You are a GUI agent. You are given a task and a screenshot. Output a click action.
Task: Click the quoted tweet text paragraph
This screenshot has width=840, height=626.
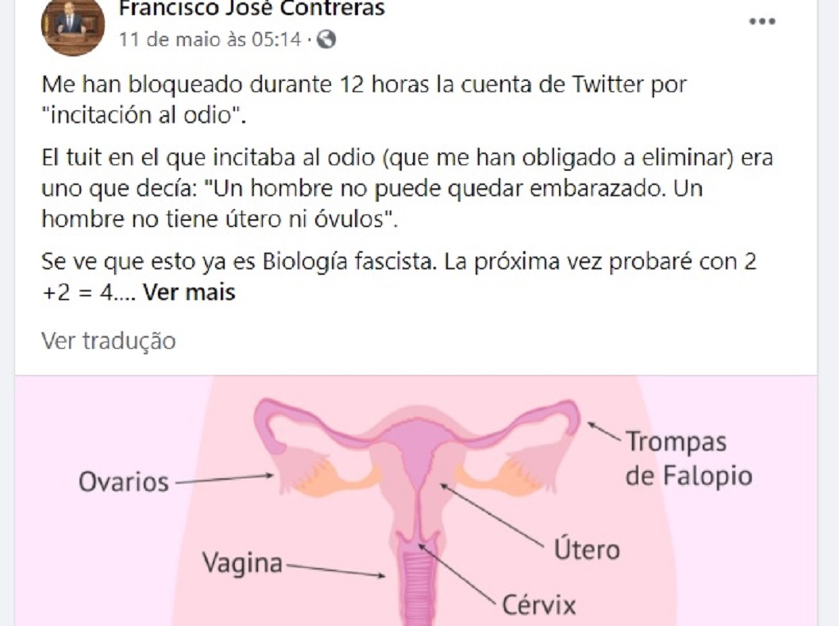pyautogui.click(x=407, y=188)
